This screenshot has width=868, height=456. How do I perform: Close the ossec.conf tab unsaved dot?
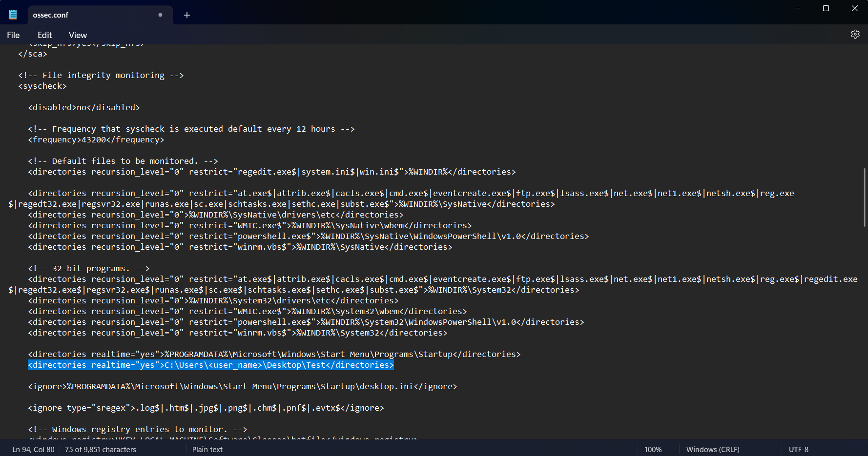(160, 15)
